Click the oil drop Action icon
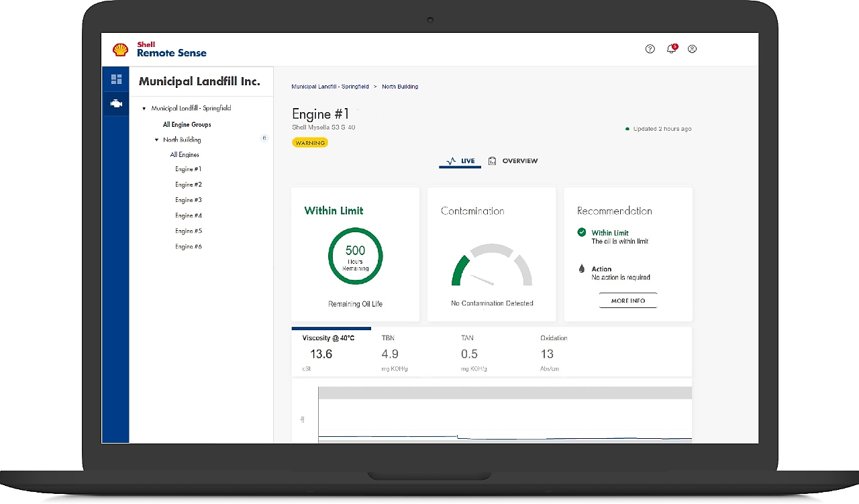The width and height of the screenshot is (859, 504). 581,268
